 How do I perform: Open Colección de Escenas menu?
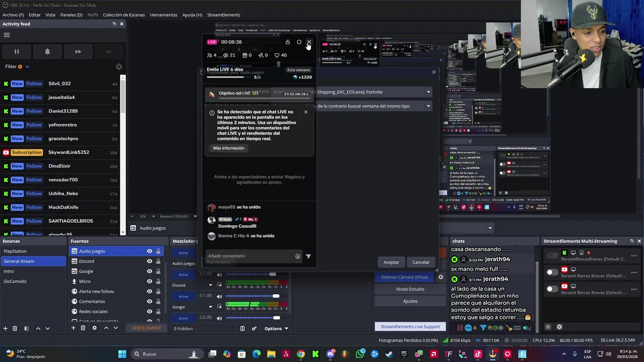pyautogui.click(x=124, y=15)
